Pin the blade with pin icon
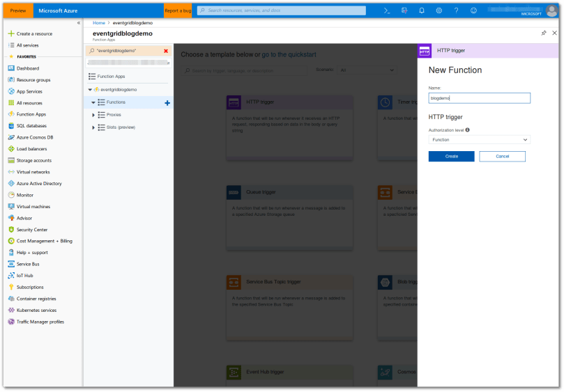 [544, 33]
